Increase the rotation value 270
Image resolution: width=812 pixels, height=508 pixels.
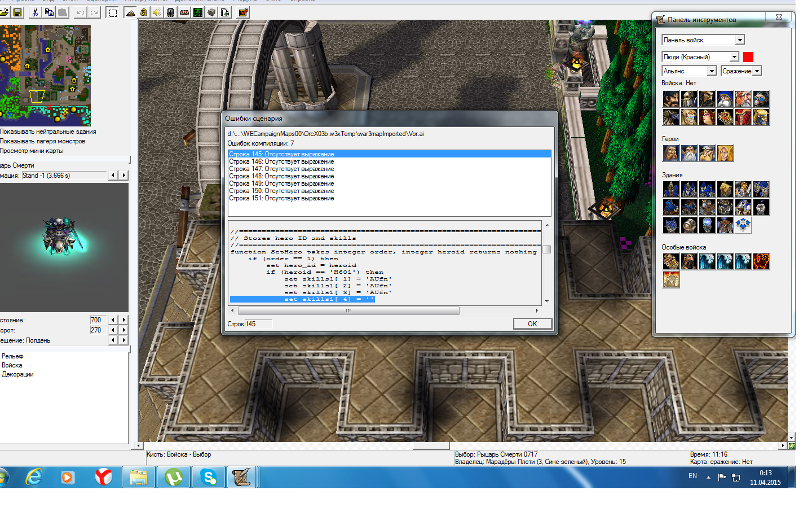click(124, 330)
